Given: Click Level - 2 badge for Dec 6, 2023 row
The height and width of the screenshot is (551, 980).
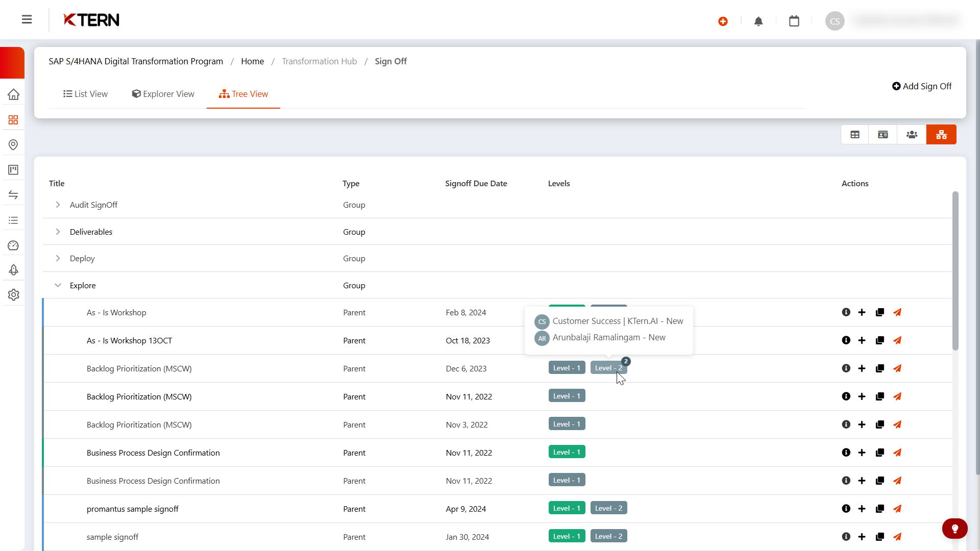Looking at the screenshot, I should pos(609,368).
